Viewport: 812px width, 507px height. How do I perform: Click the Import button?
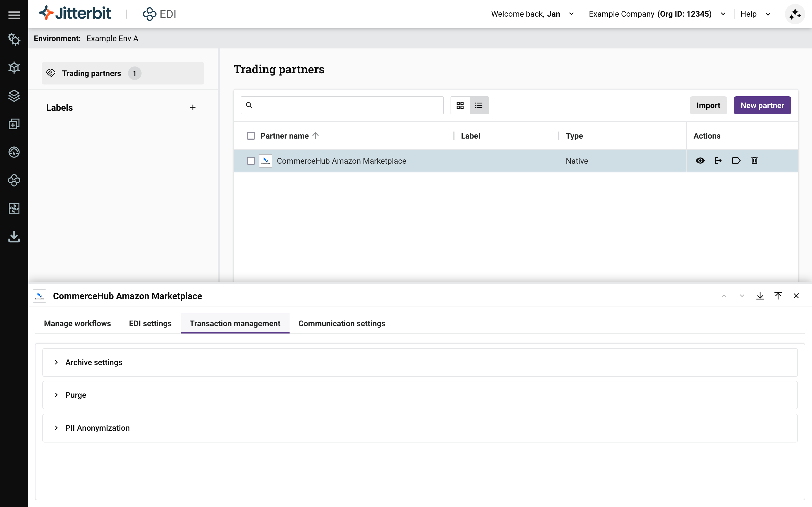tap(708, 105)
